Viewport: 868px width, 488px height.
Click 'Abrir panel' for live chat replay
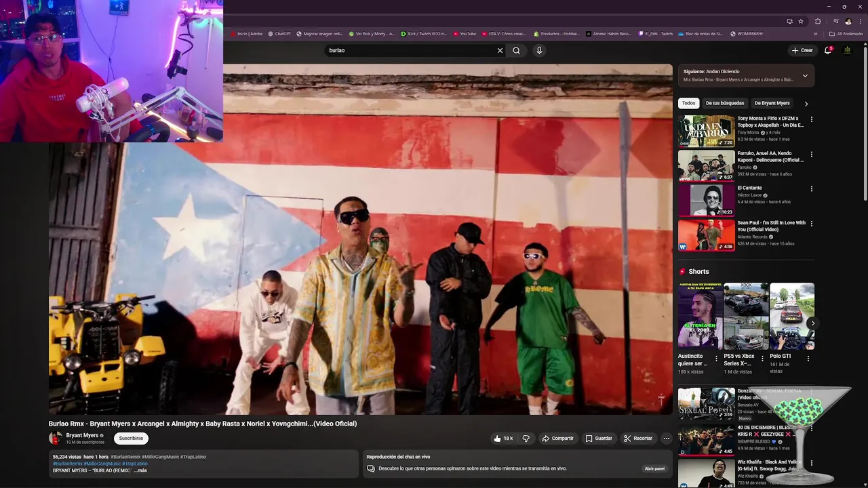[x=654, y=468]
